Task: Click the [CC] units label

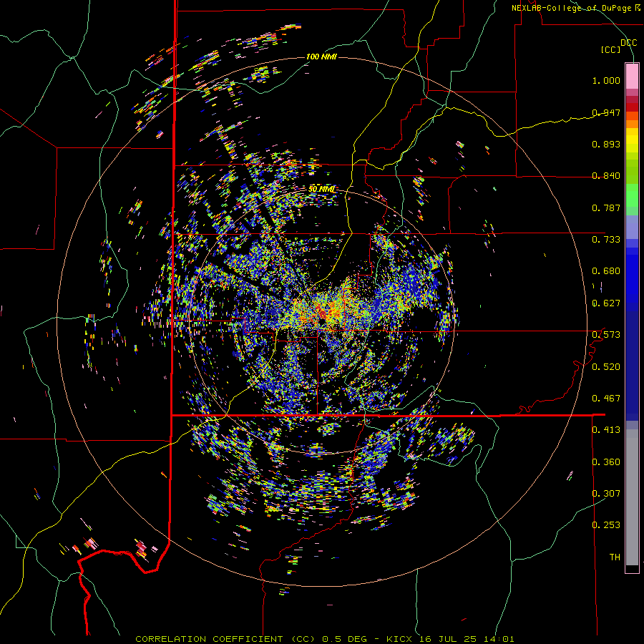Action: (611, 49)
